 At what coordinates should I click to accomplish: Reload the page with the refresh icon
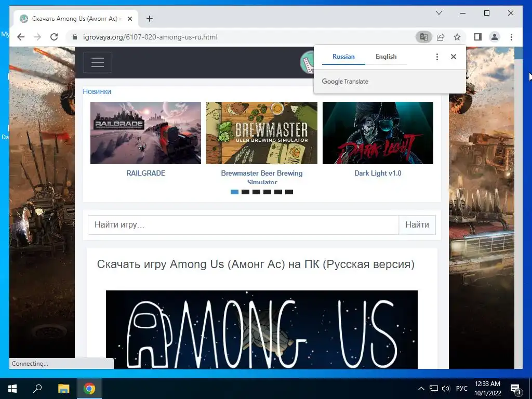[54, 37]
